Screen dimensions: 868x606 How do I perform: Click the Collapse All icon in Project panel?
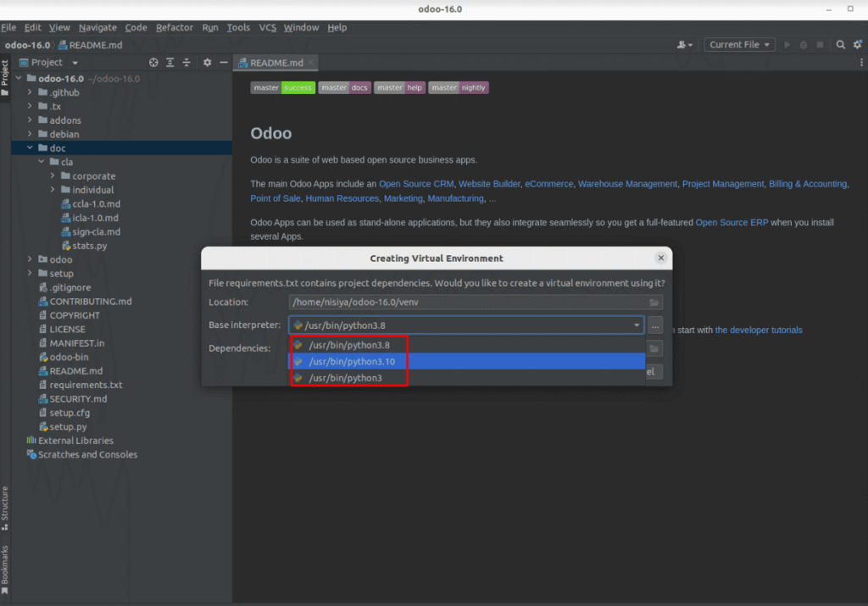(x=186, y=63)
